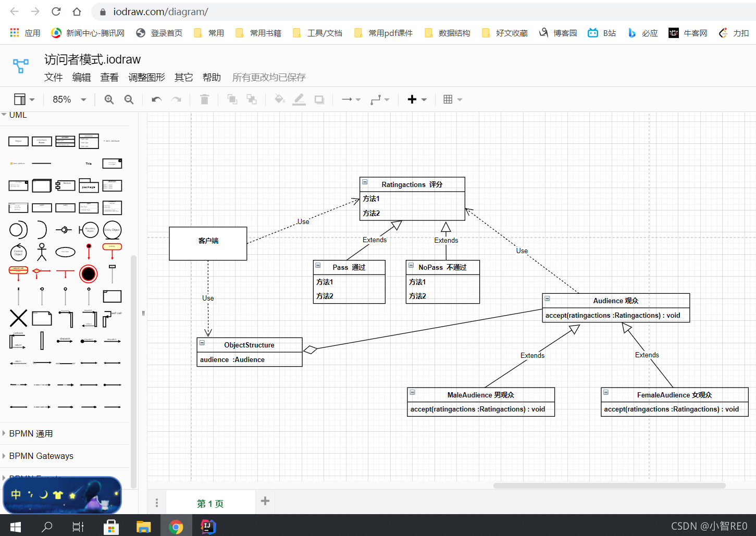This screenshot has height=536, width=756.
Task: Click the undo arrow icon
Action: point(156,99)
